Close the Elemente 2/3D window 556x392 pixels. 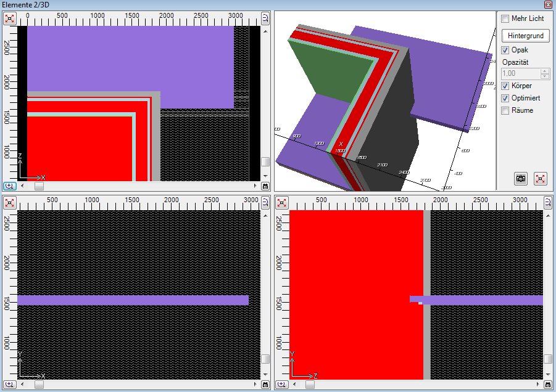549,5
